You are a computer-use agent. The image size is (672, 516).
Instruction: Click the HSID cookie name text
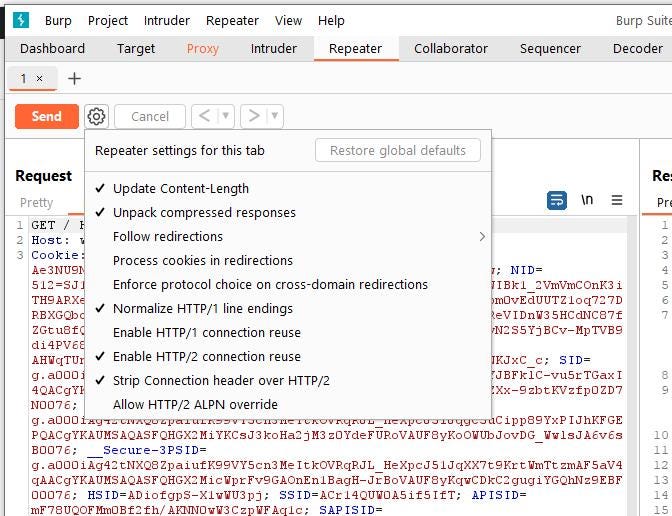(103, 495)
